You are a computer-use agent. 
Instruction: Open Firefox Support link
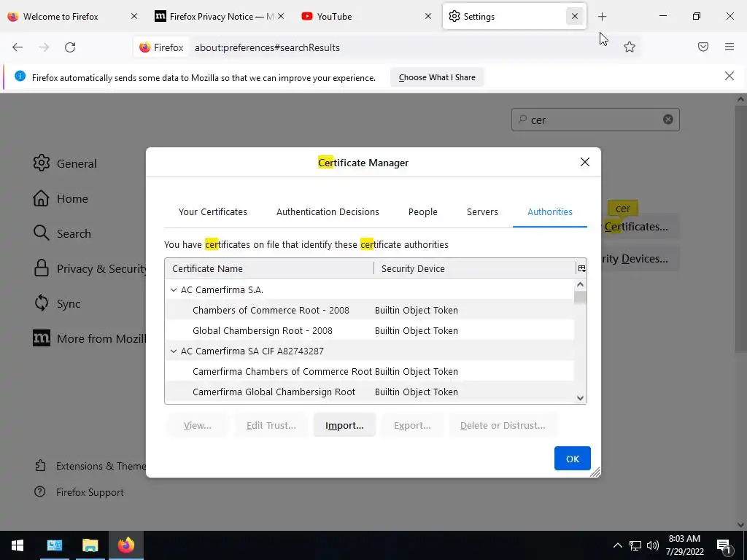tap(90, 492)
